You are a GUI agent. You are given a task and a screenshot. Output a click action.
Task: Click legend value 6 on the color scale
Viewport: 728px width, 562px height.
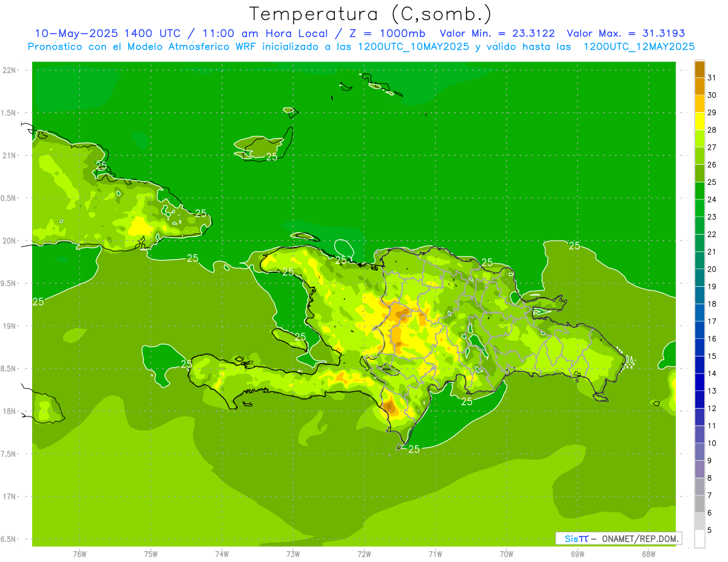pyautogui.click(x=710, y=512)
